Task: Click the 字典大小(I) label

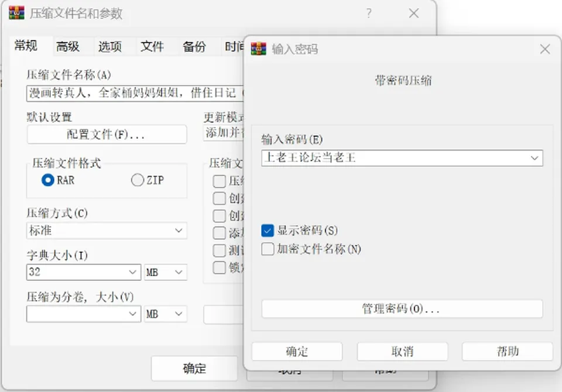Action: (57, 255)
